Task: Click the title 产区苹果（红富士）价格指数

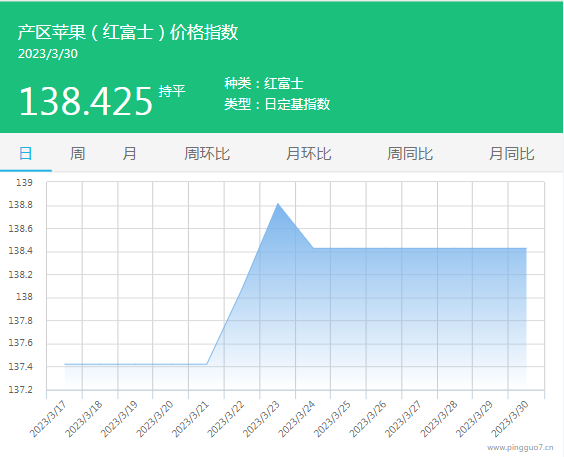Action: pos(128,32)
